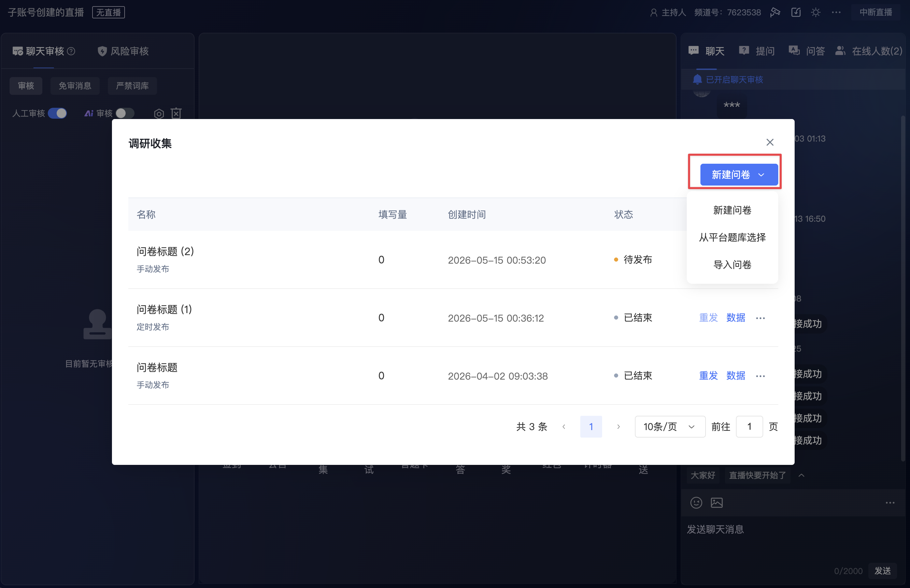This screenshot has height=588, width=910.
Task: Select 从平台题库选择 menu option
Action: click(x=732, y=237)
